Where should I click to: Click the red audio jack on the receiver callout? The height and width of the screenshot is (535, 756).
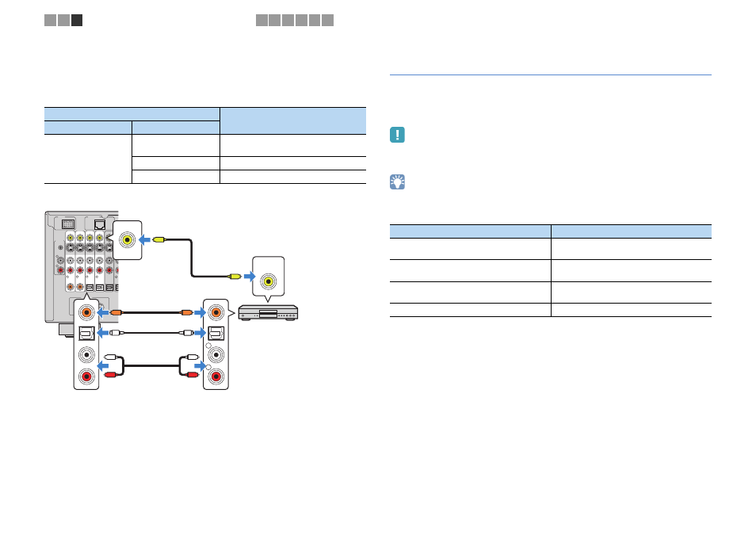coord(87,376)
